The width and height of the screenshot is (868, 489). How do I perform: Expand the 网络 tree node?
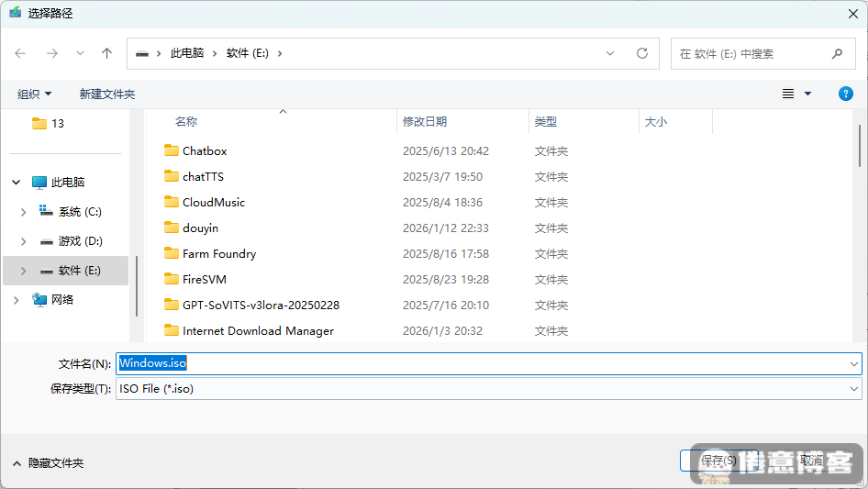(x=16, y=300)
